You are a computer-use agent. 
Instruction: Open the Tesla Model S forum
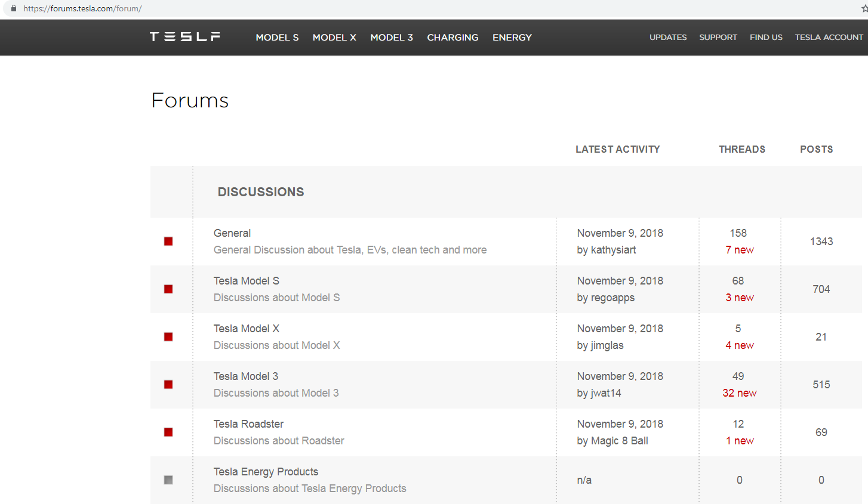coord(247,281)
